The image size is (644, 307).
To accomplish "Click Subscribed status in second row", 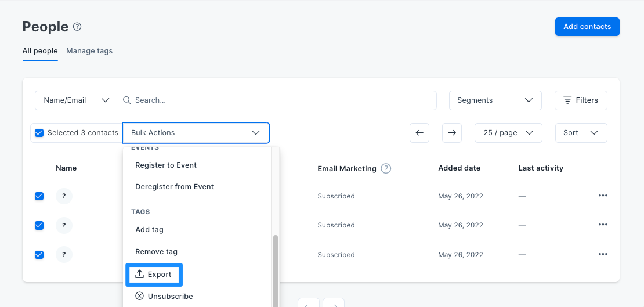I will 336,225.
